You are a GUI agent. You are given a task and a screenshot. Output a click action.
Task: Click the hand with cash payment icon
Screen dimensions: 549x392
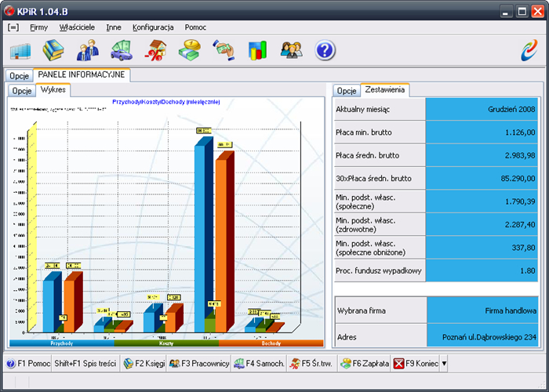point(224,50)
